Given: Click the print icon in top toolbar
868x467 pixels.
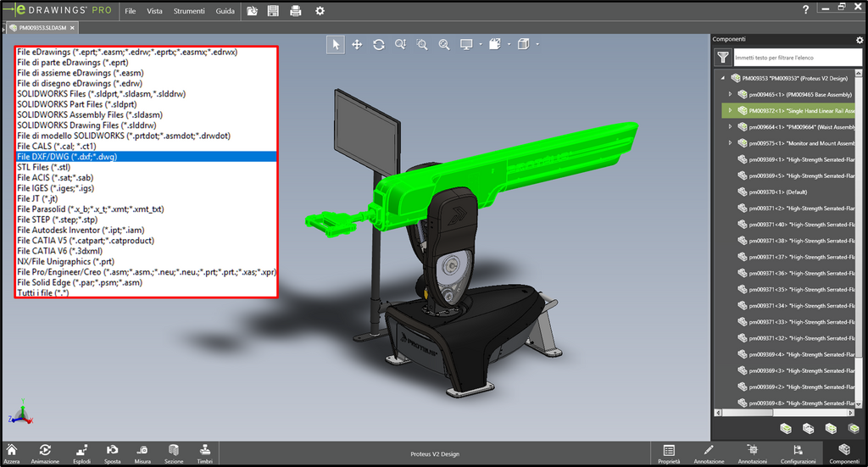Looking at the screenshot, I should pos(296,10).
